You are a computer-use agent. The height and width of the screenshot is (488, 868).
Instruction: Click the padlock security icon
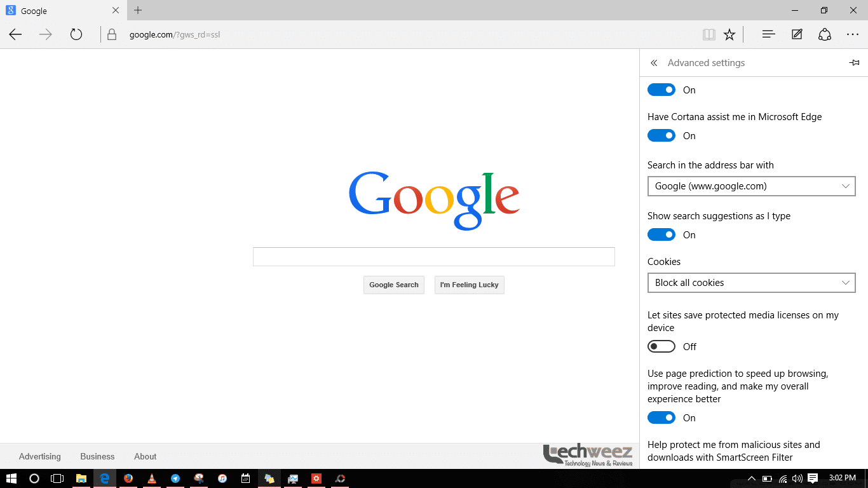(x=112, y=35)
